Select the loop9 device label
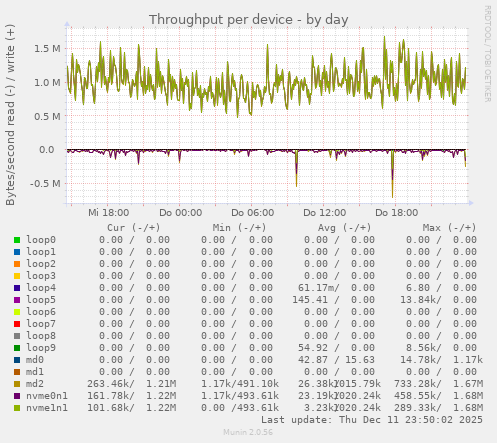 pyautogui.click(x=41, y=348)
